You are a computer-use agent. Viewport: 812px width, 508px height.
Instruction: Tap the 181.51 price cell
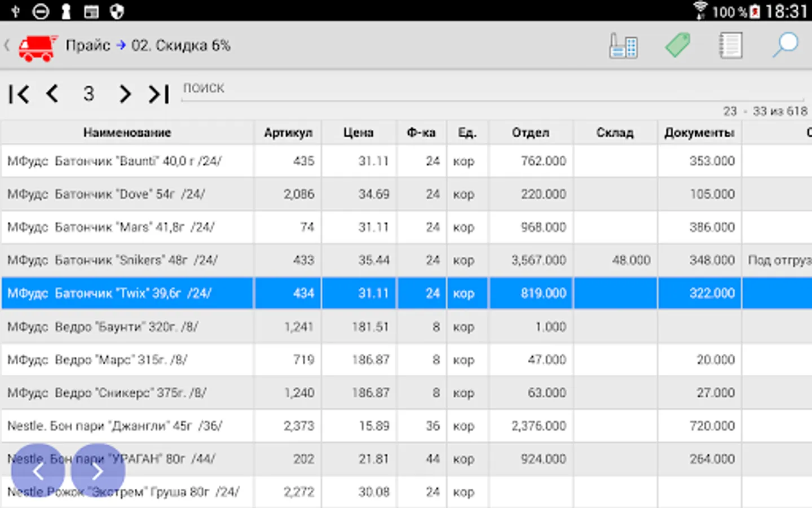[370, 327]
